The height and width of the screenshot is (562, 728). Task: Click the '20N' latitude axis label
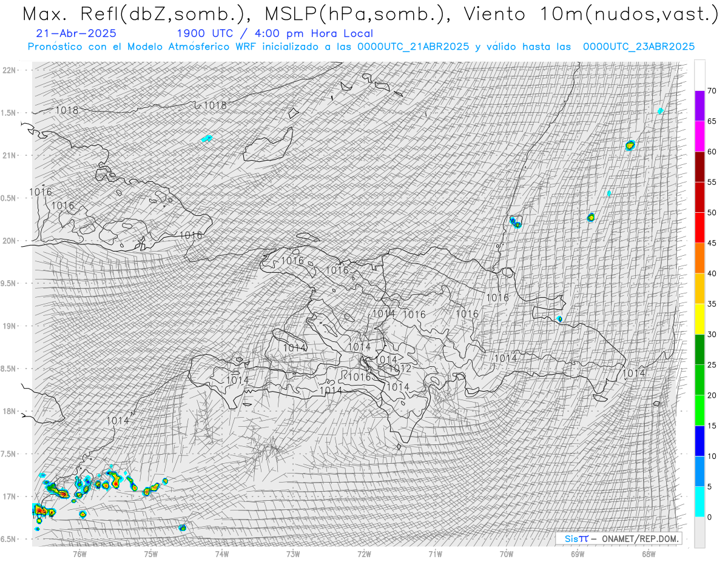click(8, 241)
